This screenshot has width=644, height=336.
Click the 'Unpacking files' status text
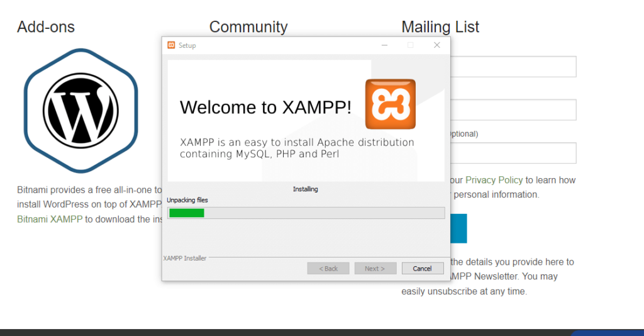(187, 200)
